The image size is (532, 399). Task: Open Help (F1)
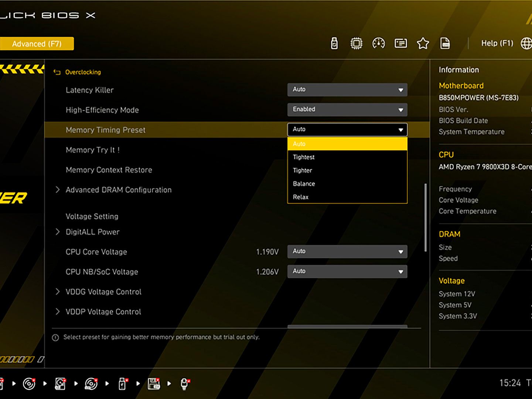497,43
